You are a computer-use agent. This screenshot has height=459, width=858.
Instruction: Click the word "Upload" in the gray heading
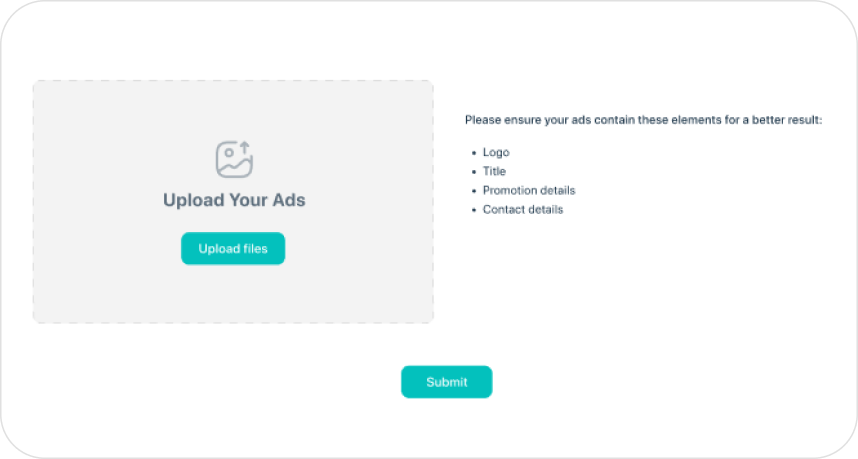tap(194, 200)
